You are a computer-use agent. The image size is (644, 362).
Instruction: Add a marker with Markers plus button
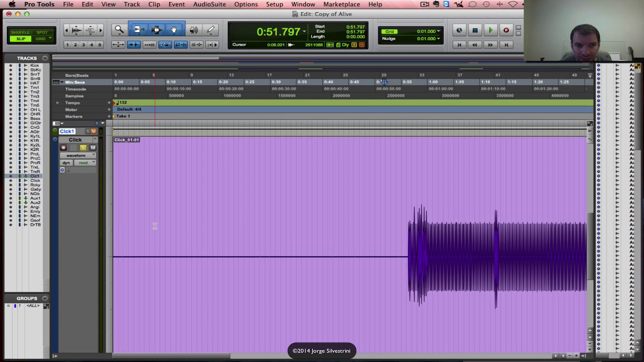point(109,116)
